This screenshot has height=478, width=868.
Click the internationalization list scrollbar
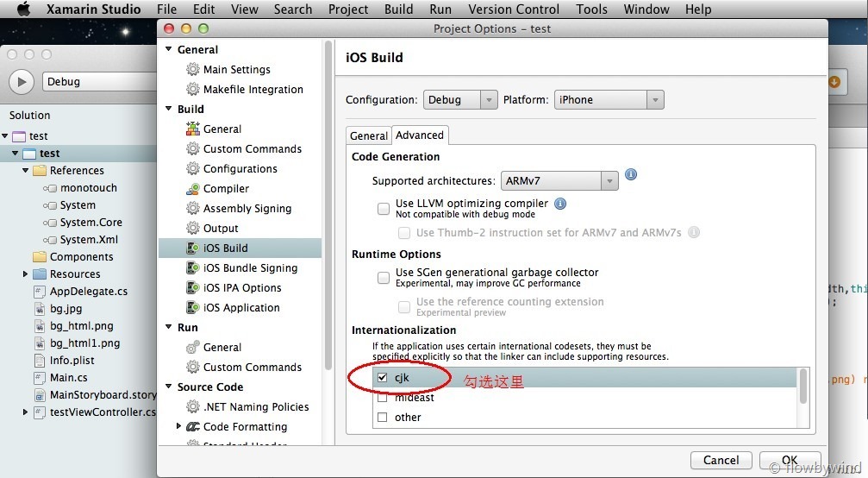click(802, 387)
